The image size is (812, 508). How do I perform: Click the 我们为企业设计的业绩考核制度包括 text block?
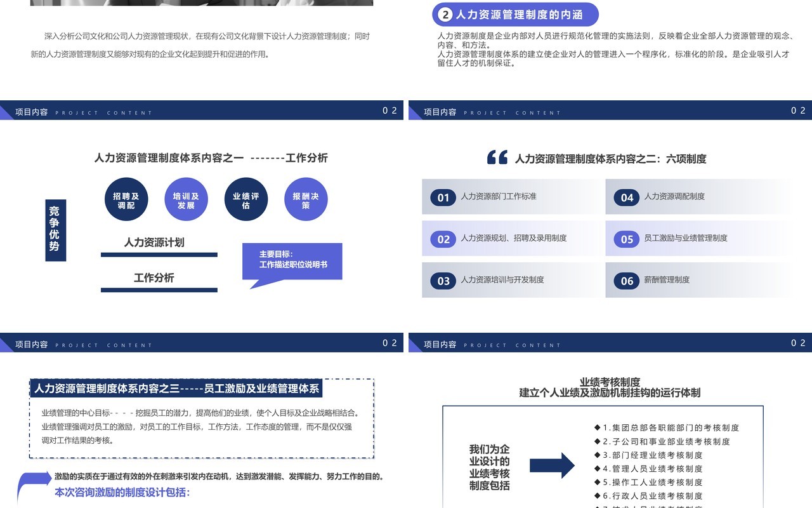click(489, 467)
